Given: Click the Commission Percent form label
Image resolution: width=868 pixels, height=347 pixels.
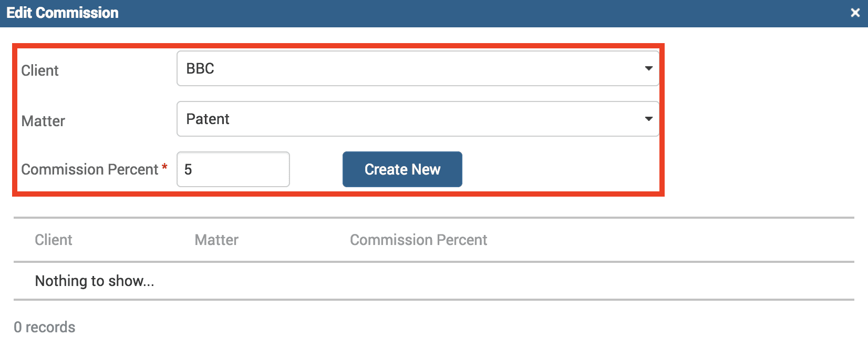Looking at the screenshot, I should coord(89,169).
